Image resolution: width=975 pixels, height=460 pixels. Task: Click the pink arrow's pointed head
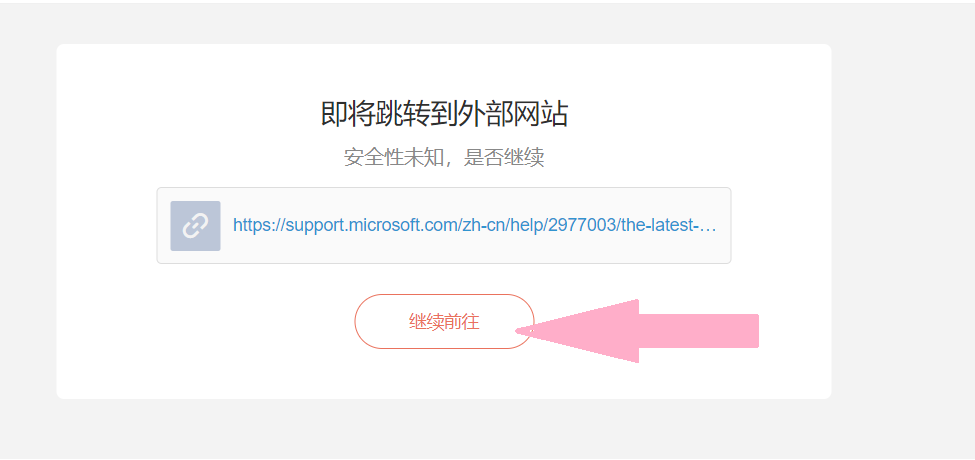pyautogui.click(x=578, y=331)
